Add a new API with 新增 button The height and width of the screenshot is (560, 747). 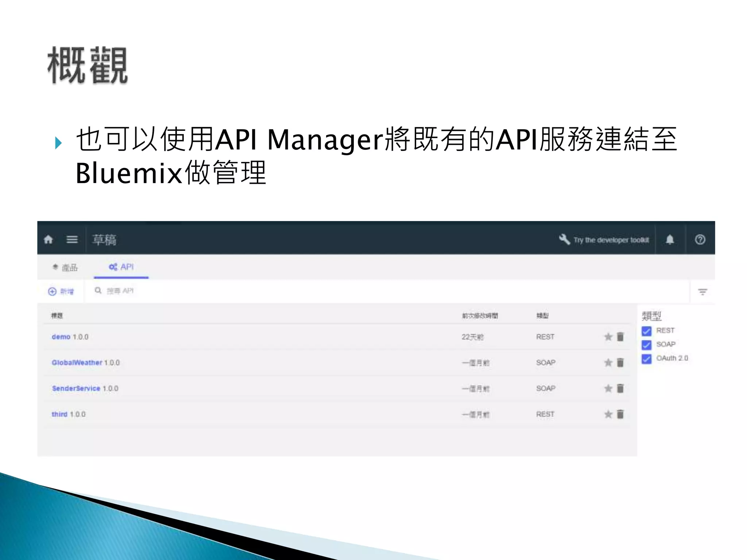click(x=61, y=291)
